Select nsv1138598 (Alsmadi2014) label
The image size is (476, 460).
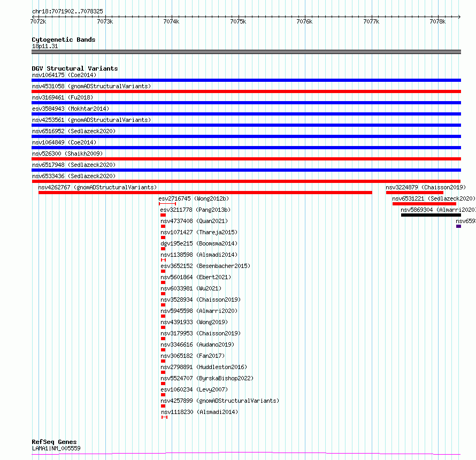click(199, 255)
